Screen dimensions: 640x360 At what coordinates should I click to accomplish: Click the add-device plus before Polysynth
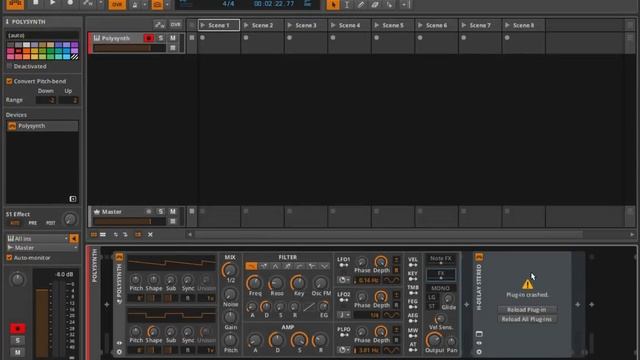[107, 304]
